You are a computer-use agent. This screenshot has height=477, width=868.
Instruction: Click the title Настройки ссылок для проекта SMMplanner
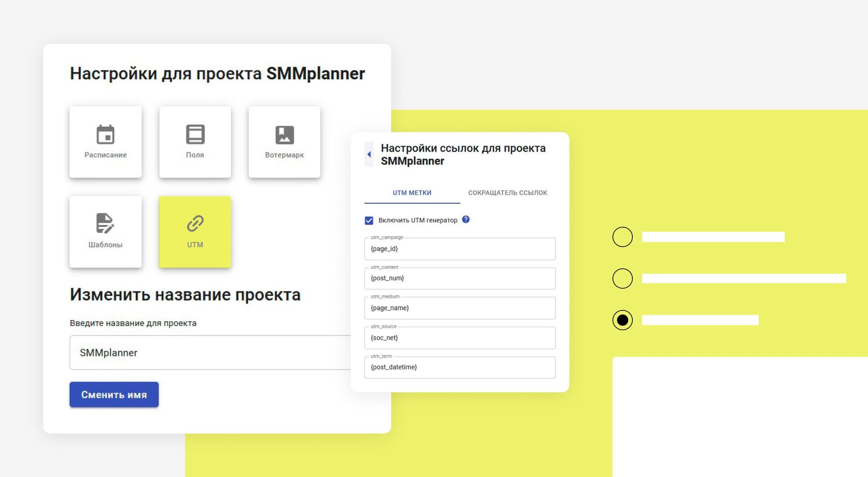pos(463,154)
